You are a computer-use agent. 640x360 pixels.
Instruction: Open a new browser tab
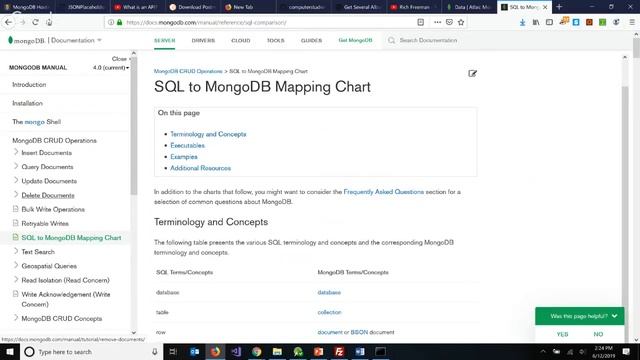tap(559, 7)
